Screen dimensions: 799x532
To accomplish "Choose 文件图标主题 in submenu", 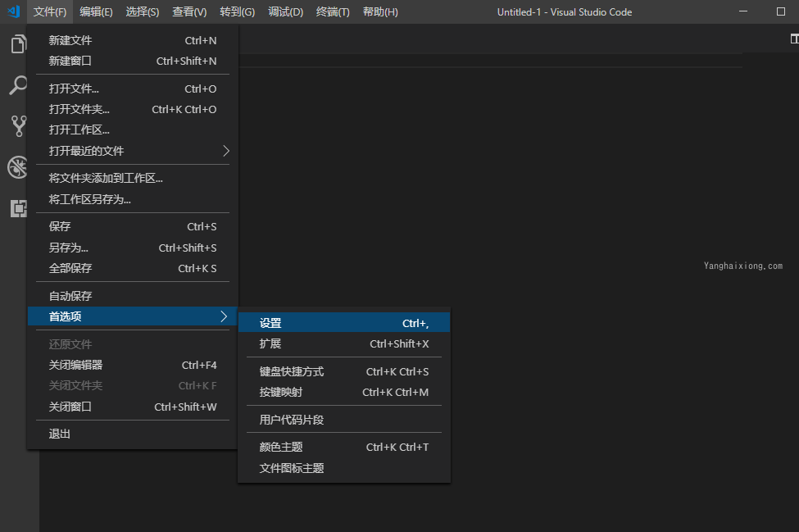I will click(x=344, y=468).
